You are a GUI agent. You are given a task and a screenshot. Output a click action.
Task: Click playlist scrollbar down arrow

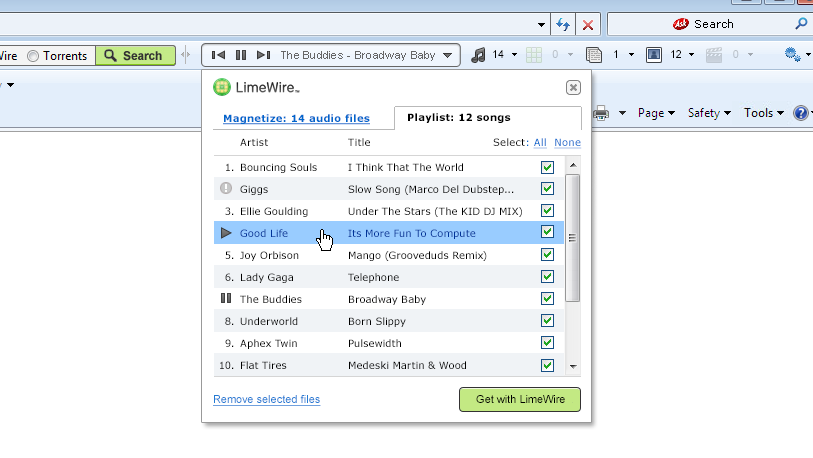click(x=573, y=366)
